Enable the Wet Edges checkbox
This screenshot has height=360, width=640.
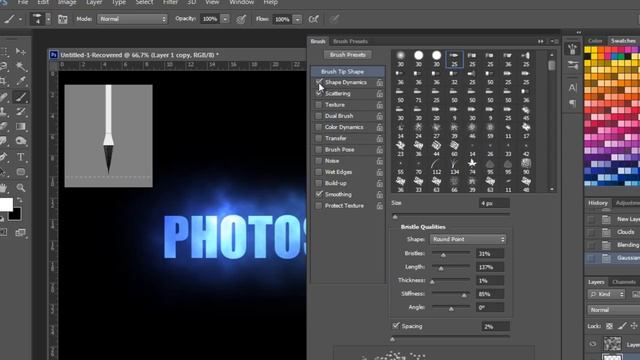pos(319,172)
